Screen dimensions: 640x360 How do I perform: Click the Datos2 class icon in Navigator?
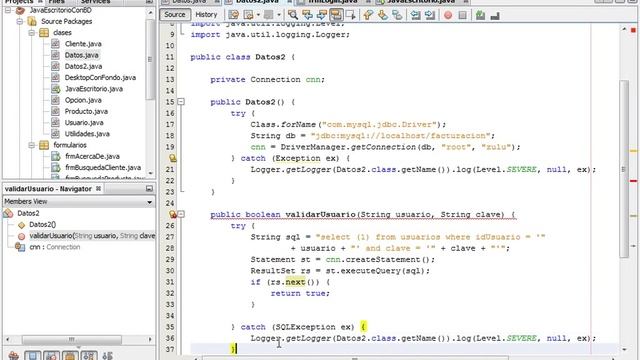8,213
